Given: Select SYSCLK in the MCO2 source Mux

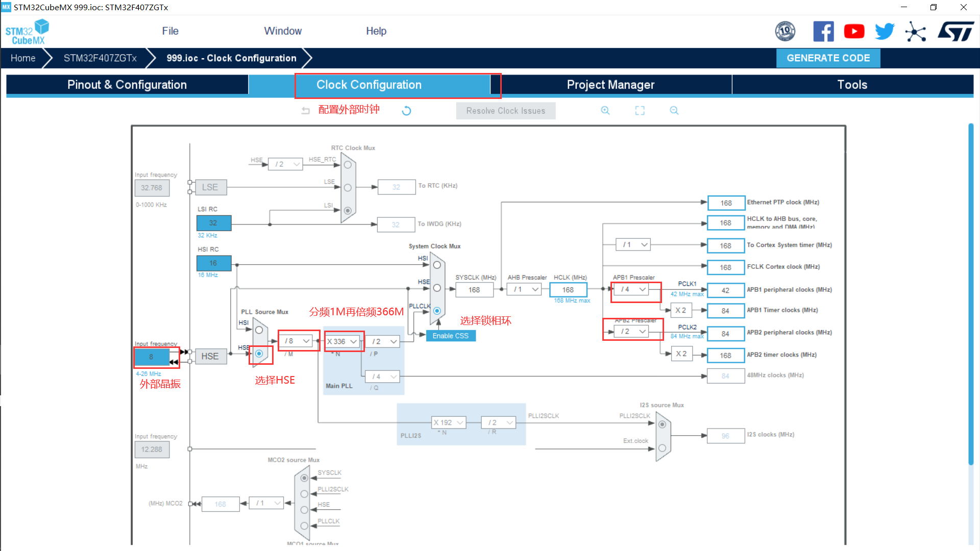Looking at the screenshot, I should point(304,478).
